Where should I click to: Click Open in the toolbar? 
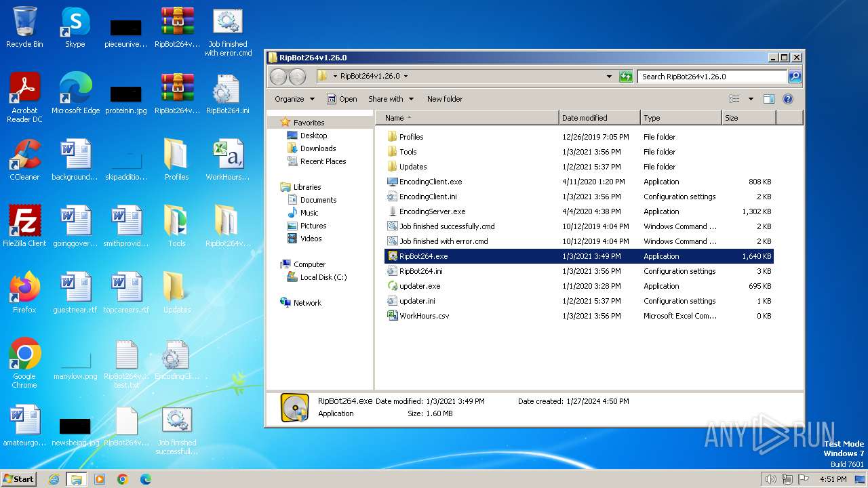tap(342, 99)
